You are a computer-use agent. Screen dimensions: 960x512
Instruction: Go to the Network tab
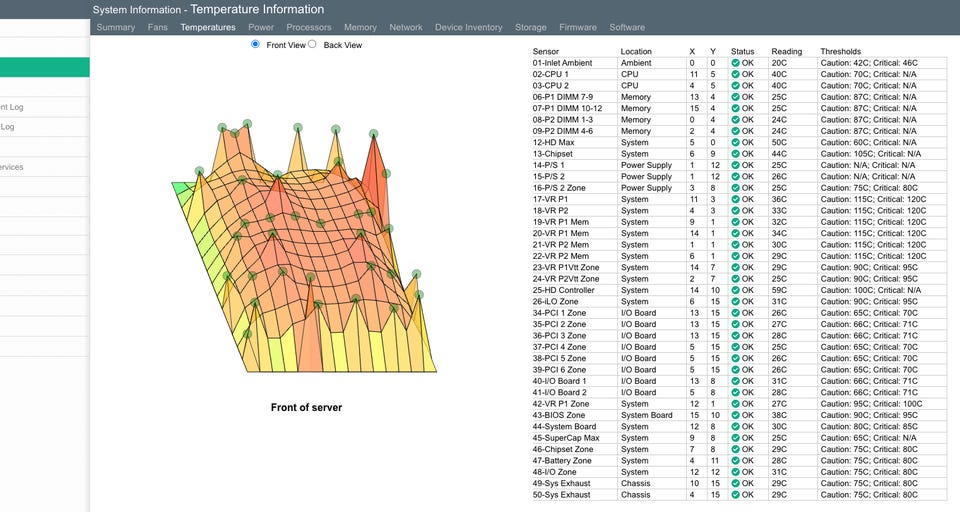(406, 27)
